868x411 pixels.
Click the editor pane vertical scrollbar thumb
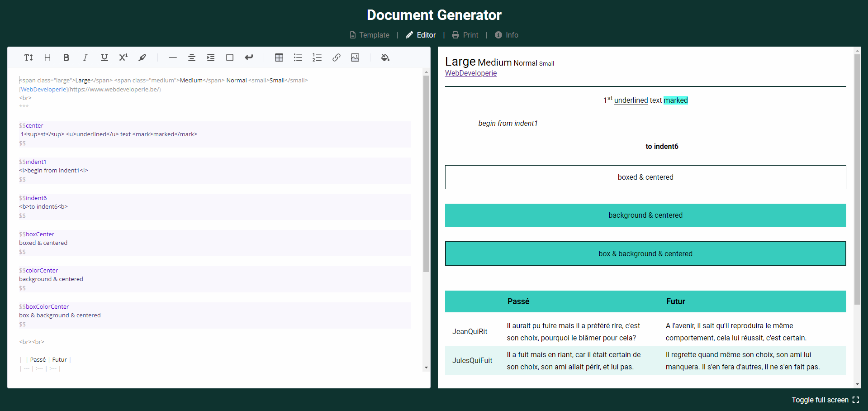tap(426, 174)
